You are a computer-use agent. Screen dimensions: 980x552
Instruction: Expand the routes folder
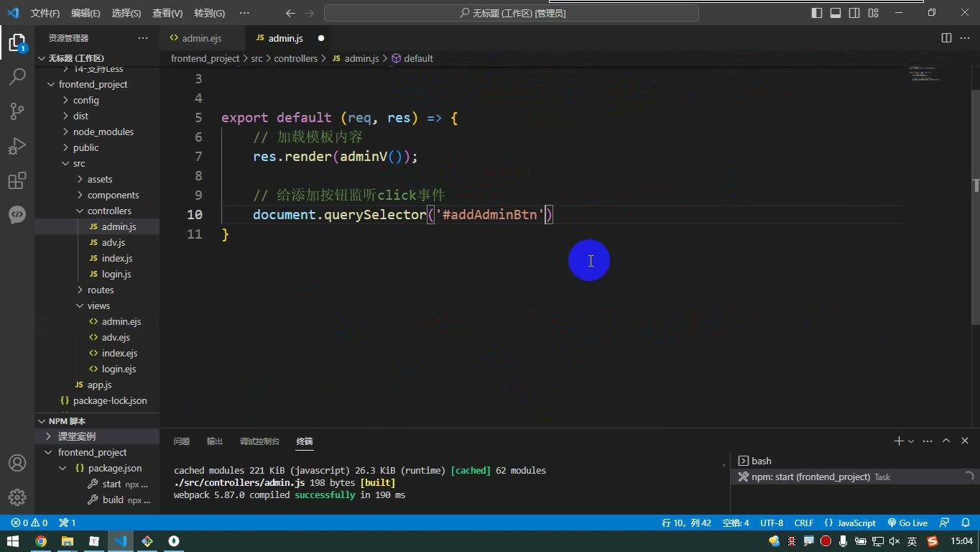[x=100, y=290]
